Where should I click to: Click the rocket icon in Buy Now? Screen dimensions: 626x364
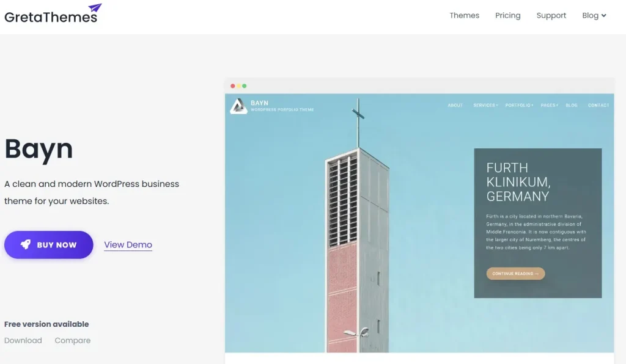pos(26,245)
